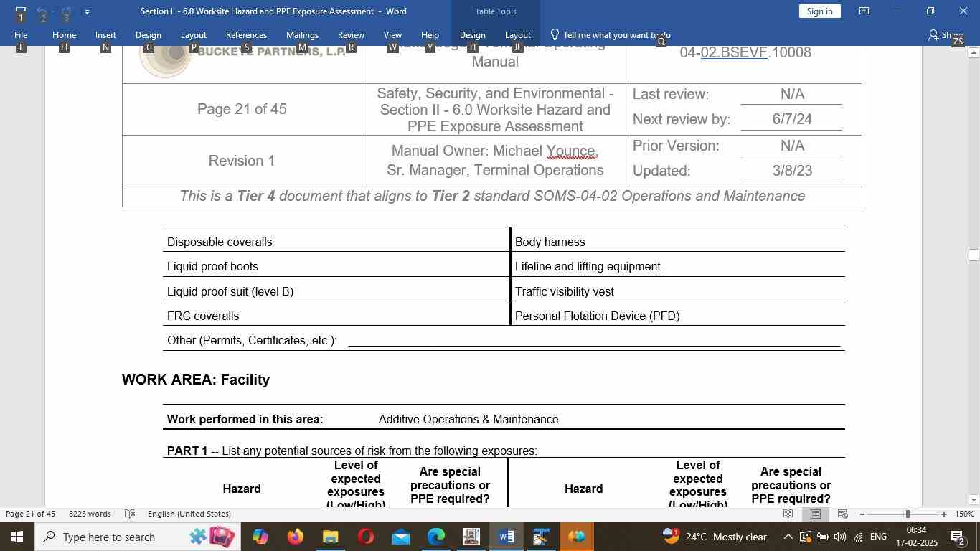Screen dimensions: 980x551
Task: Open the document Design tab next to Insert
Action: 148,34
